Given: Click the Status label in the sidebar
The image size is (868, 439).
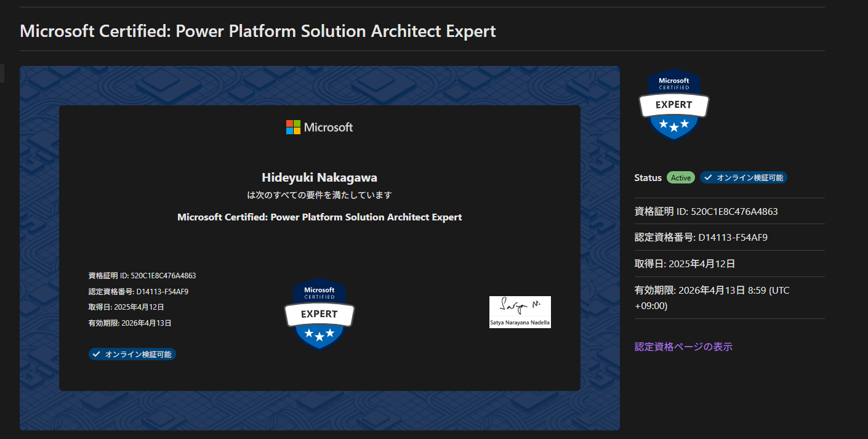Looking at the screenshot, I should [x=648, y=178].
